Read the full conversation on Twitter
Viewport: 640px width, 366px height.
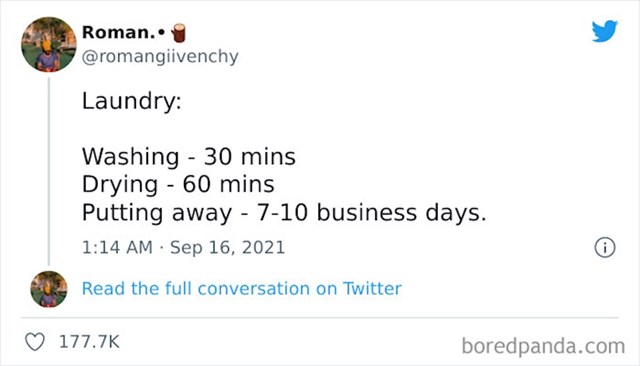tap(242, 288)
